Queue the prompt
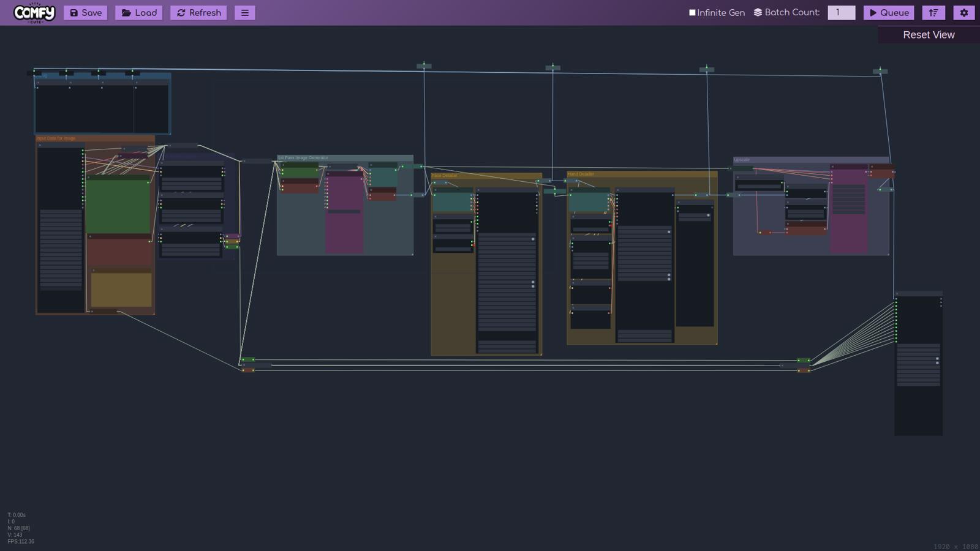 coord(889,13)
